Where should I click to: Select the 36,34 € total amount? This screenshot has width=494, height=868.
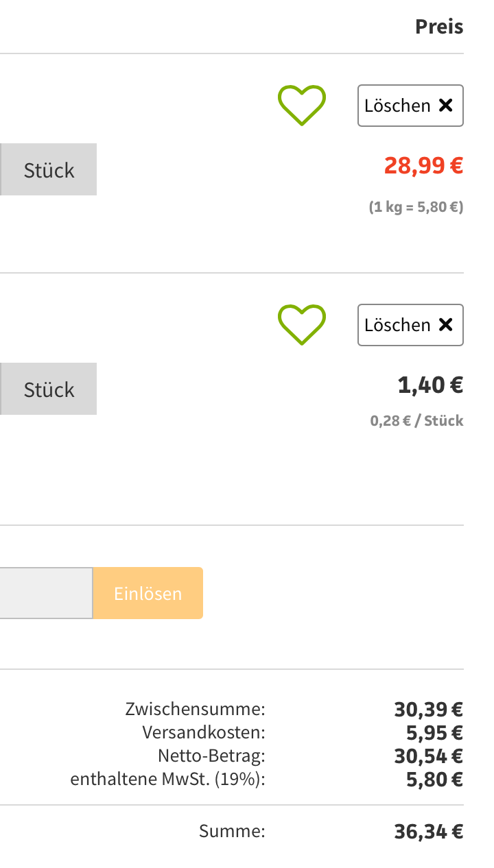click(428, 832)
